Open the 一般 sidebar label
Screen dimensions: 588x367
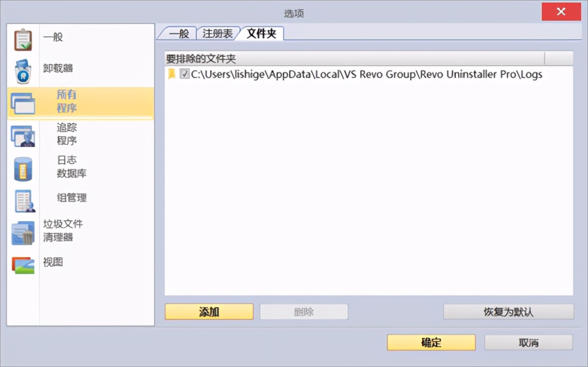pos(53,37)
